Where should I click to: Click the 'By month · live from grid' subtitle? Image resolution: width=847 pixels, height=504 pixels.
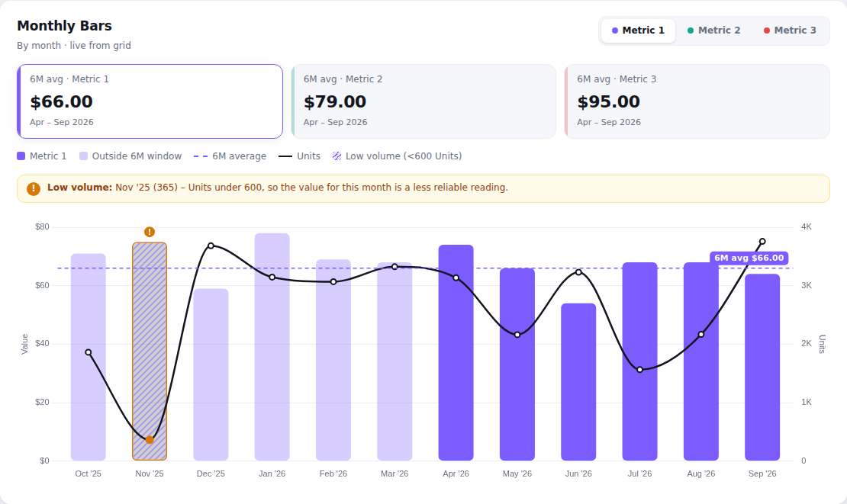pos(74,45)
